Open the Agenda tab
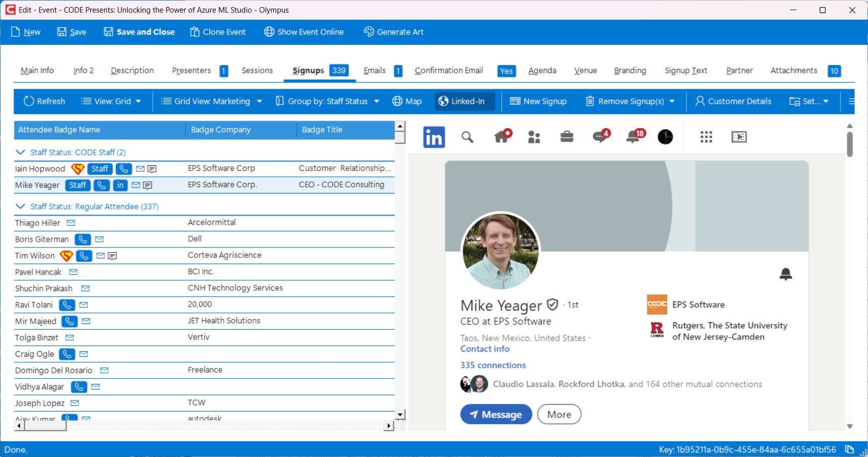 tap(542, 71)
